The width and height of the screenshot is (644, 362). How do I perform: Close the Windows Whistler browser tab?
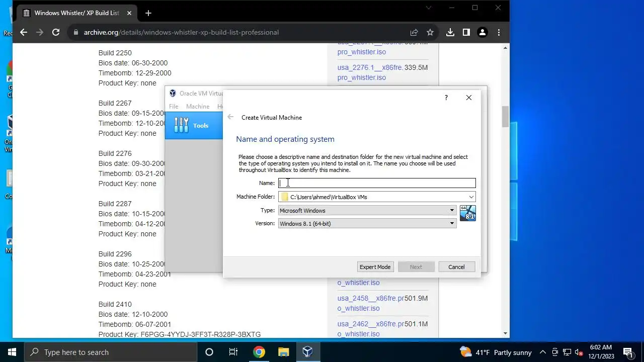tap(129, 13)
